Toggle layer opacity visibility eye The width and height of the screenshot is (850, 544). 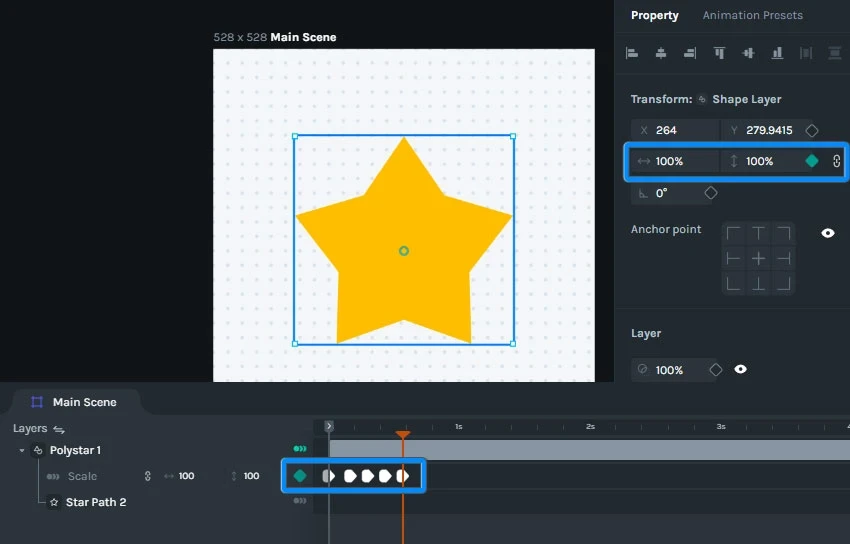740,369
